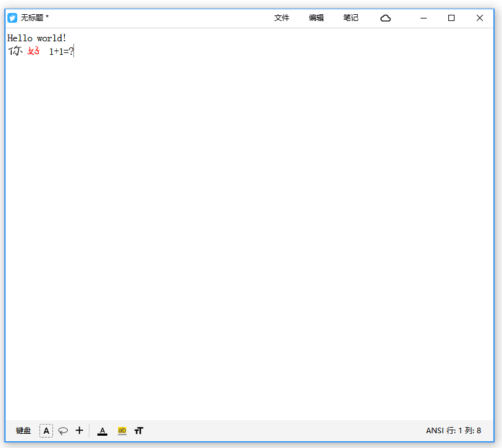502x448 pixels.
Task: Switch to 键盘 input mode
Action: 23,431
